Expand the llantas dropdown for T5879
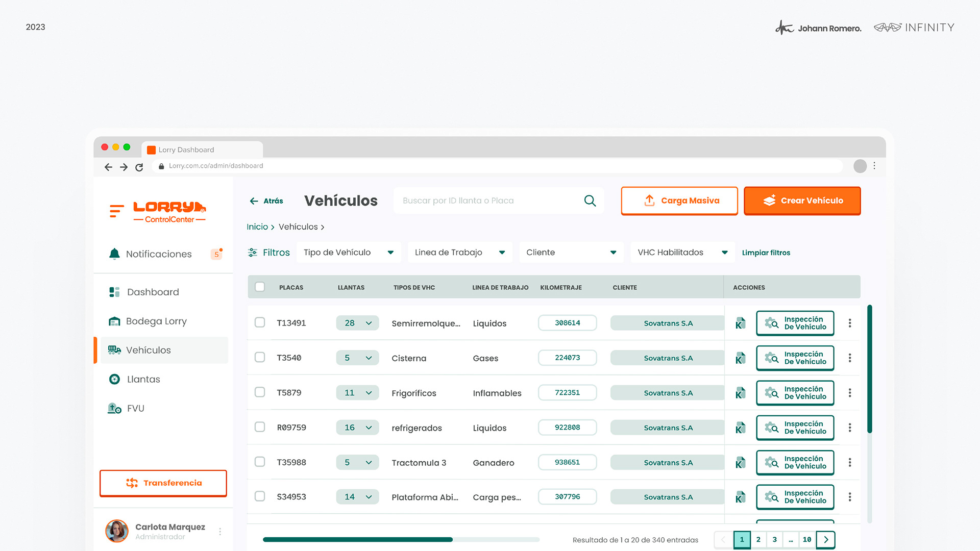 click(x=357, y=393)
